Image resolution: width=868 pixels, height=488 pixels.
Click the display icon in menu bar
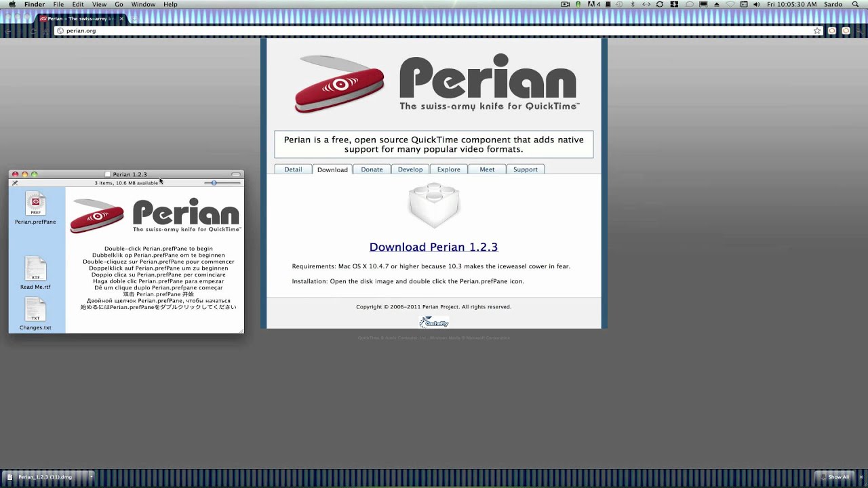point(703,4)
